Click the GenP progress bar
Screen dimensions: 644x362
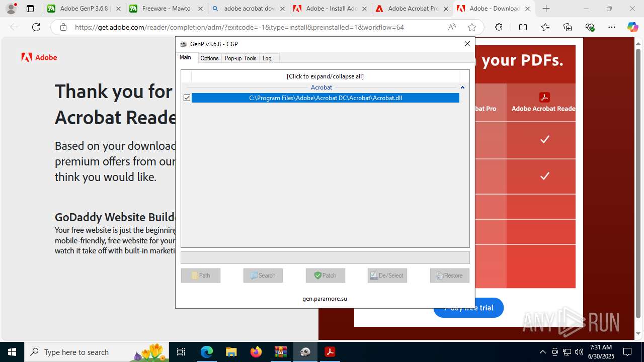(325, 257)
